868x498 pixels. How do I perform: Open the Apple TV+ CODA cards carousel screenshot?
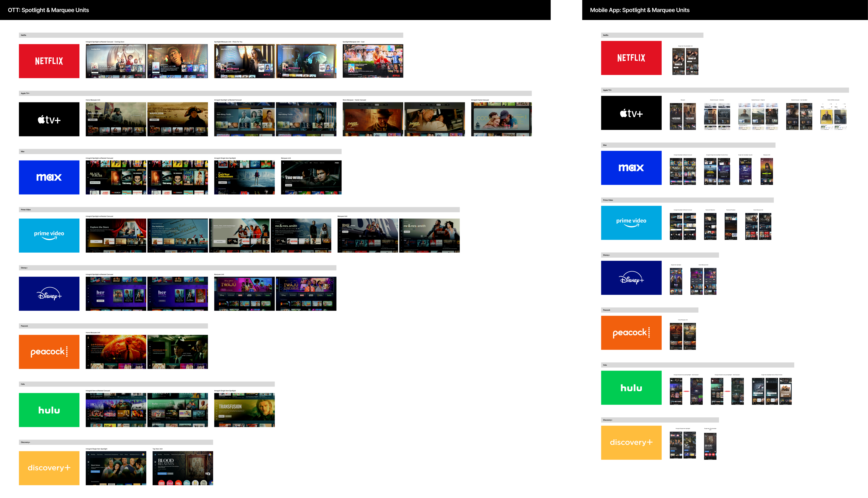pyautogui.click(x=501, y=119)
